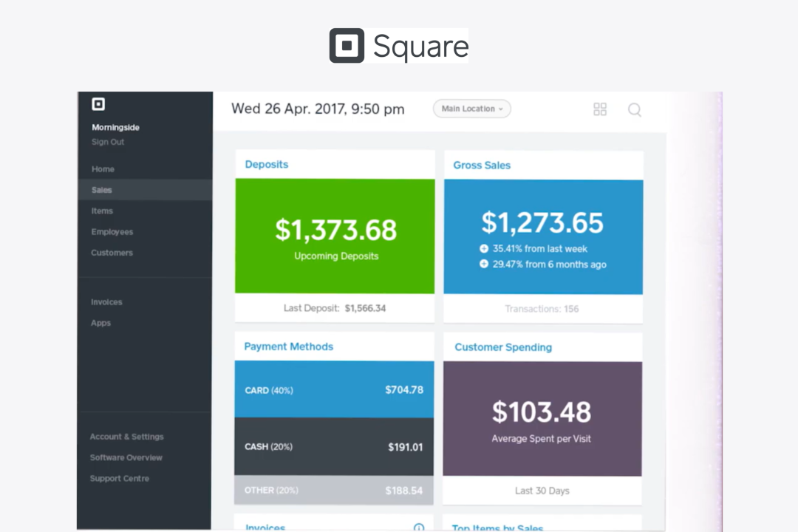Open the Main Location dropdown
This screenshot has width=798, height=532.
[471, 109]
